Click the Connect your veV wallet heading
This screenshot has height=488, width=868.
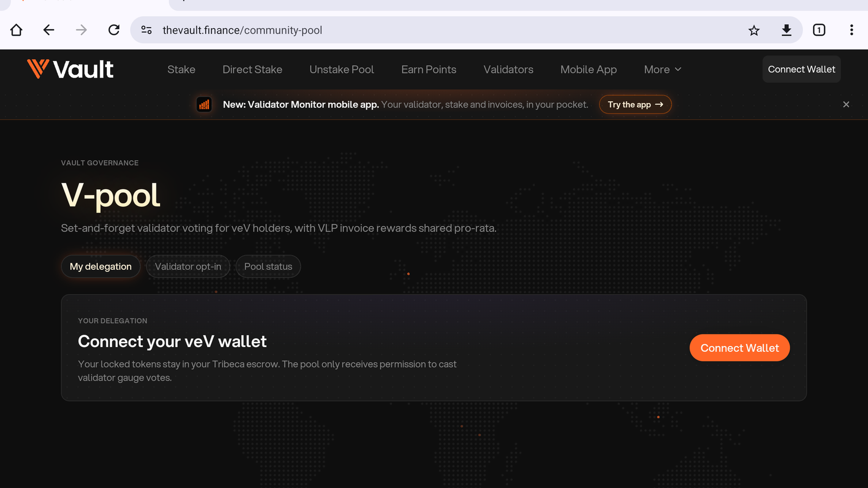(x=172, y=341)
